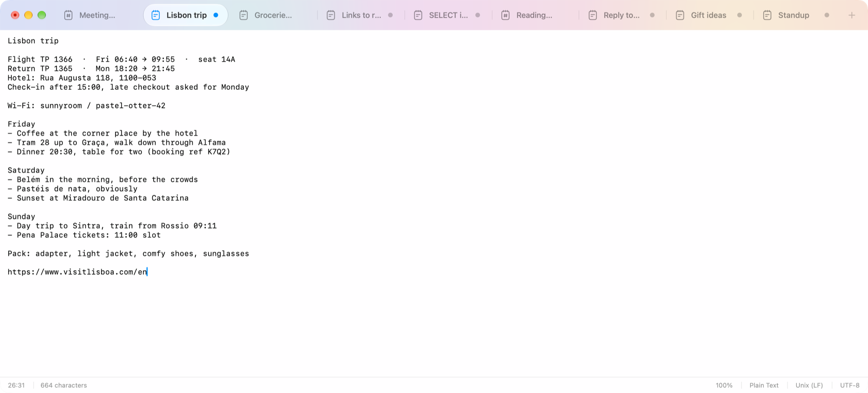Click the Lisbon trip tab's note icon

(155, 15)
